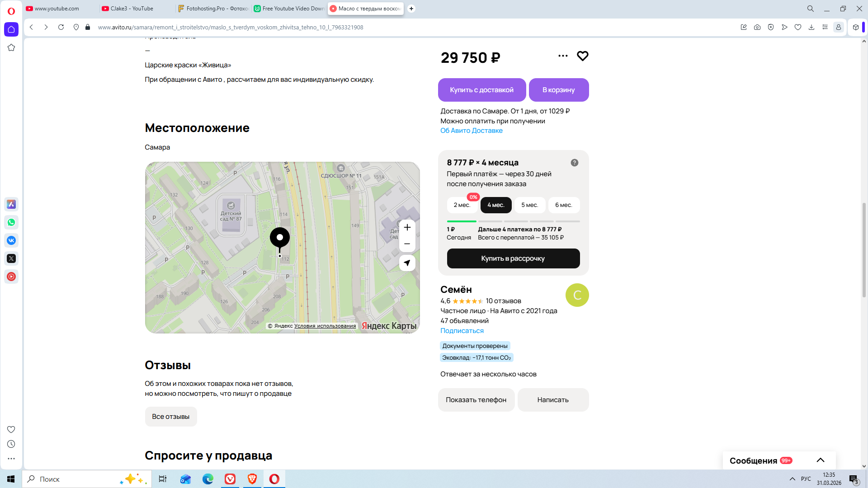This screenshot has height=488, width=868.
Task: Select the 2 мес. installment option
Action: pyautogui.click(x=462, y=205)
